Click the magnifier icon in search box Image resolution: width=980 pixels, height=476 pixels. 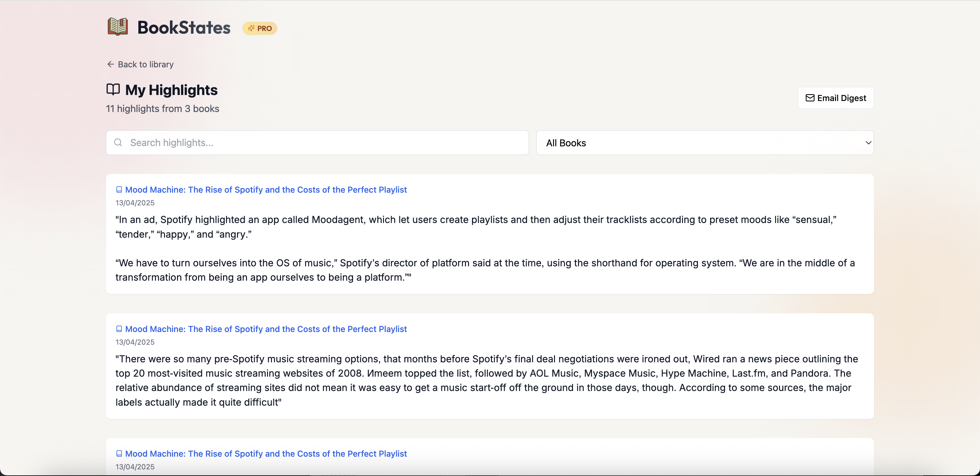[118, 142]
